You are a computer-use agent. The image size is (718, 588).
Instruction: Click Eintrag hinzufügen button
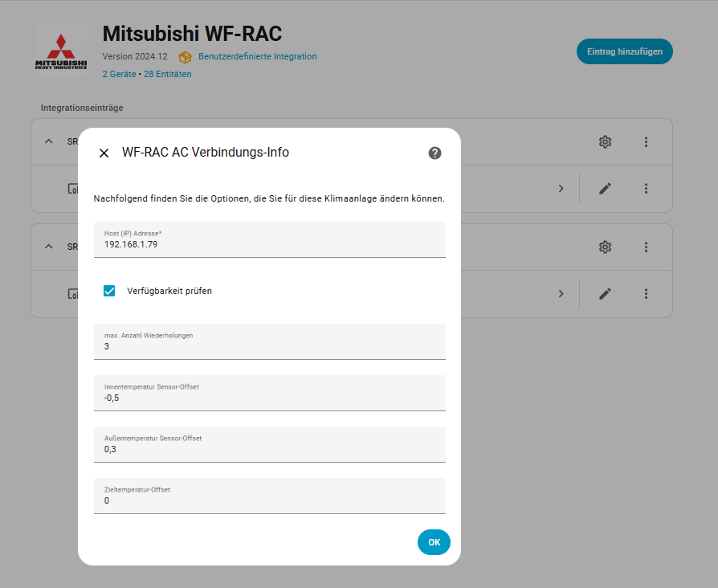click(624, 51)
